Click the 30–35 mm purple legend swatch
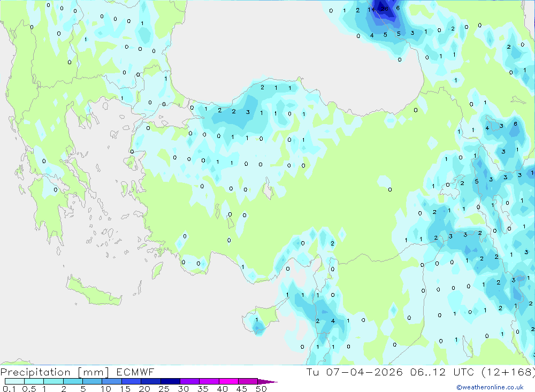This screenshot has width=535, height=392. tap(189, 381)
